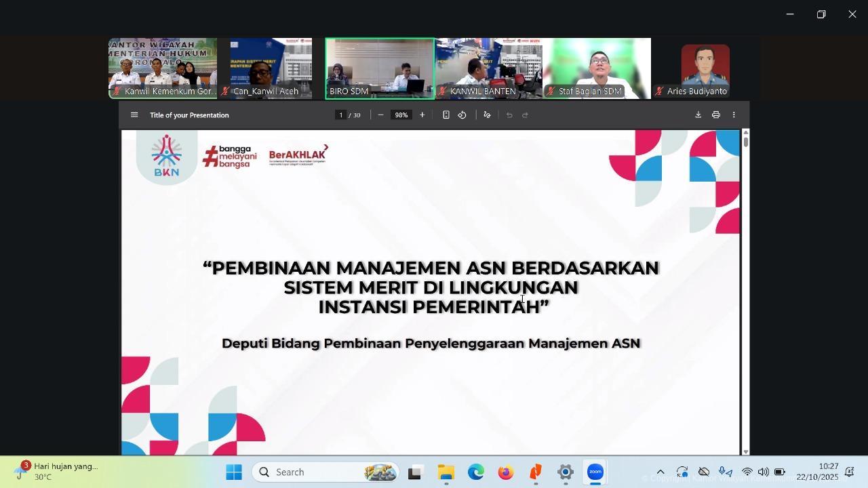Download the PDF document

pyautogui.click(x=698, y=115)
